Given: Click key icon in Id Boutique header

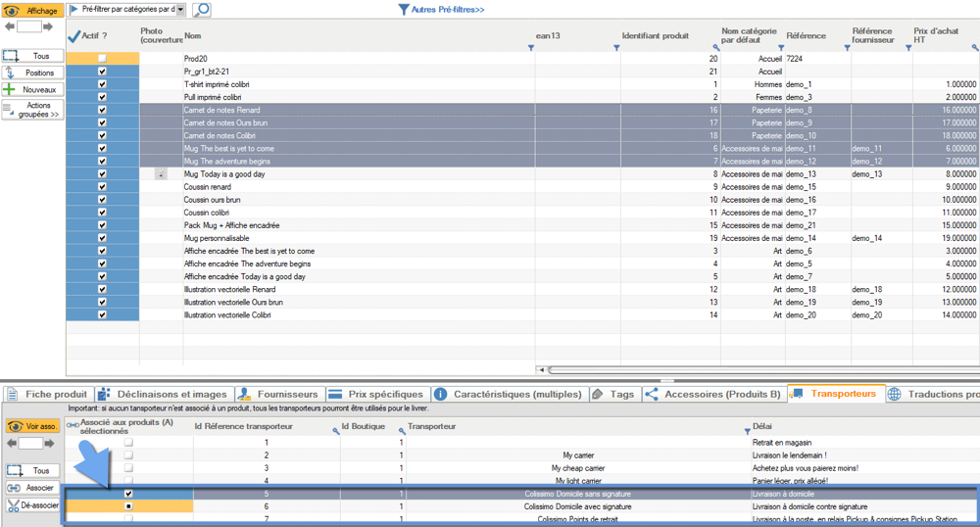Looking at the screenshot, I should 402,431.
